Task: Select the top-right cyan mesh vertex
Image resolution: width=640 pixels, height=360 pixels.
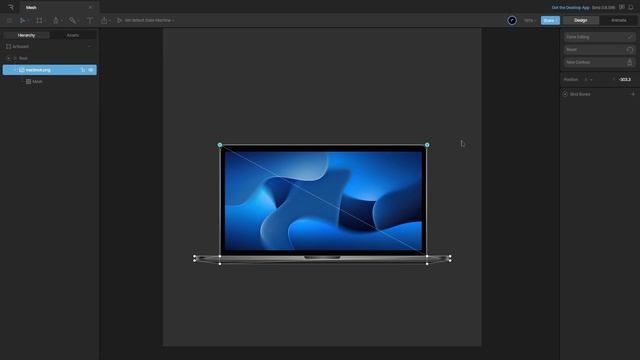Action: click(427, 145)
